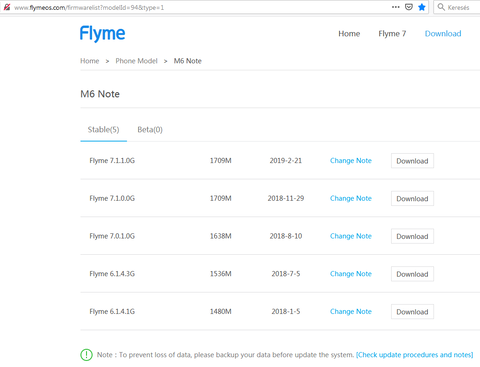
Task: Click the insecure connection padlock icon
Action: pos(7,7)
